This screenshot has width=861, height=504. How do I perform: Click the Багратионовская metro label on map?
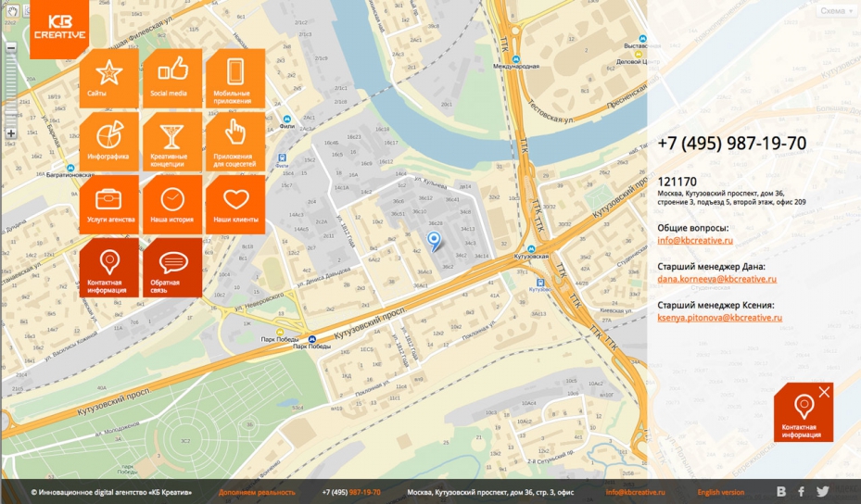coord(70,174)
